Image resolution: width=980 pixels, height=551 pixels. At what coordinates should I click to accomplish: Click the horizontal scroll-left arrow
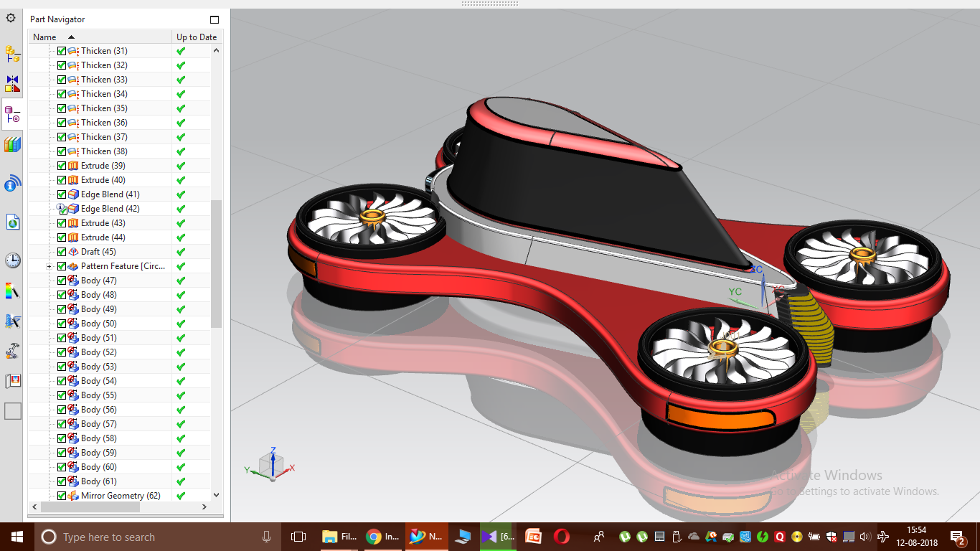[34, 507]
